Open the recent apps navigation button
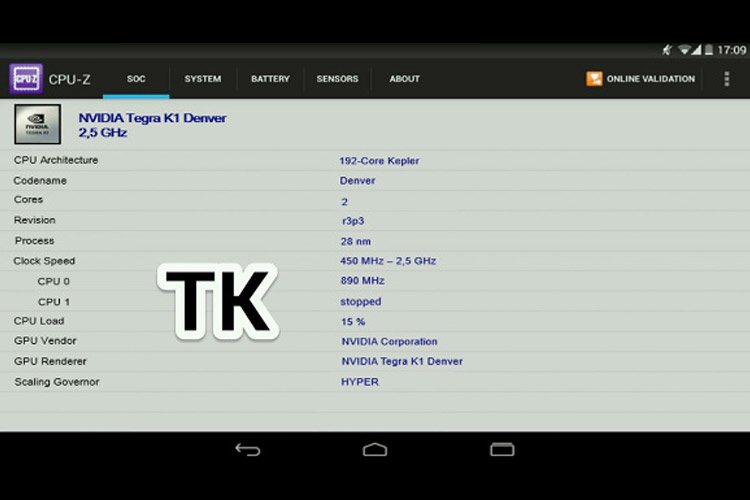 tap(502, 450)
